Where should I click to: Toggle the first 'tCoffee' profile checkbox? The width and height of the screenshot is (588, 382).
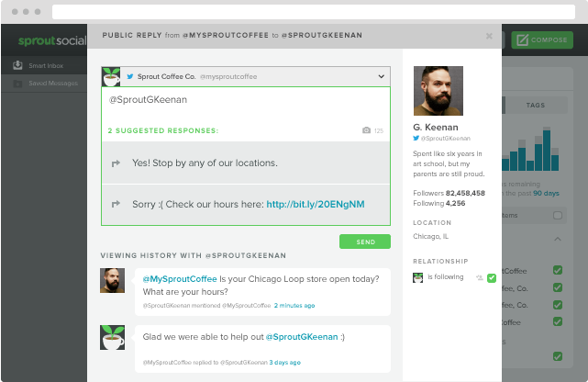pyautogui.click(x=558, y=270)
